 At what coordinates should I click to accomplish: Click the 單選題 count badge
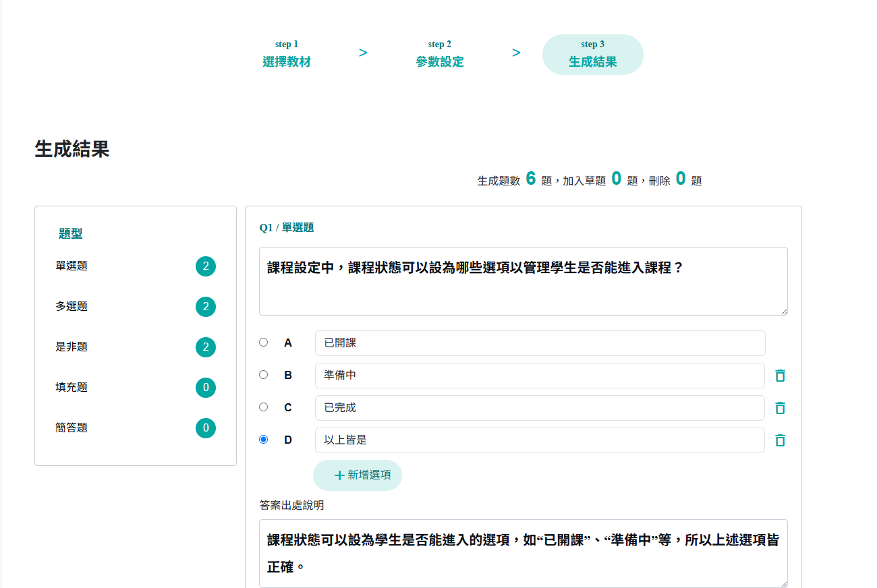[206, 266]
